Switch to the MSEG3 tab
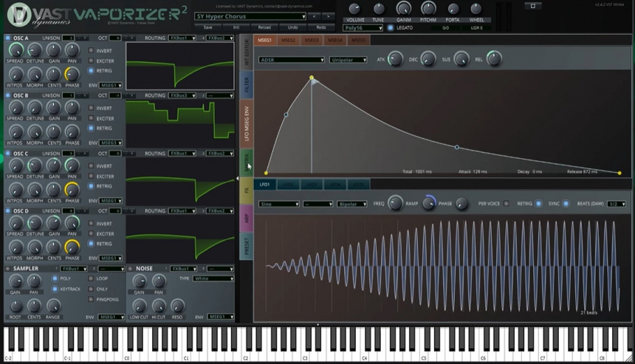635x364 pixels. click(x=312, y=40)
